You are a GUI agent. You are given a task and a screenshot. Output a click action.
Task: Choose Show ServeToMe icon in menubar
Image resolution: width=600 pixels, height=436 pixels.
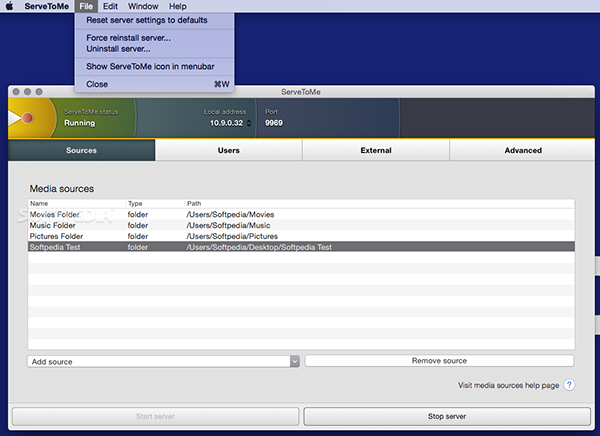(x=154, y=66)
